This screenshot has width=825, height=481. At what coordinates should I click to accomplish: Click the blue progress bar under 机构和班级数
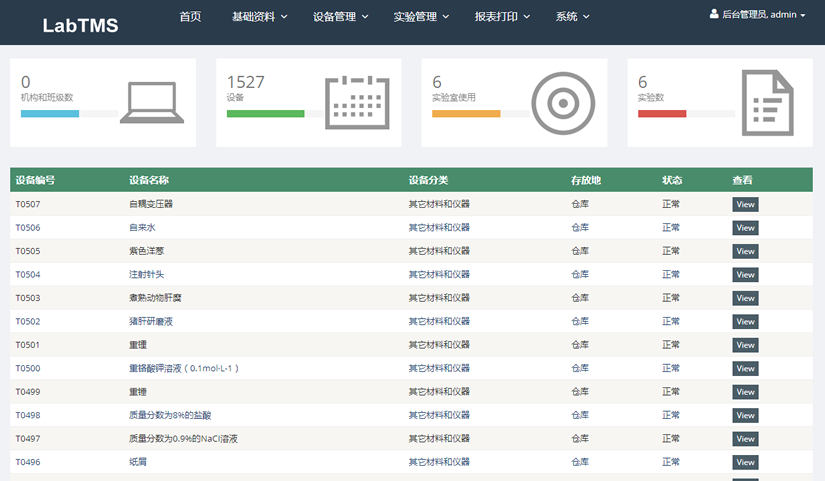(x=50, y=114)
